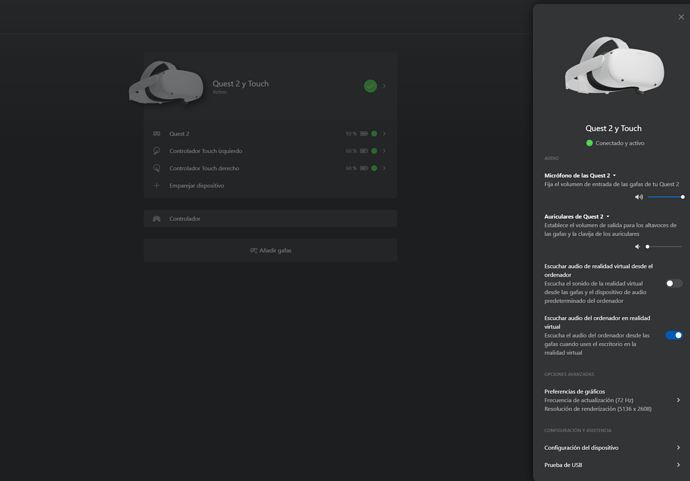Viewport: 690px width, 481px height.
Task: Click the green checkmark status icon for Quest 2 y Touch
Action: click(x=371, y=86)
